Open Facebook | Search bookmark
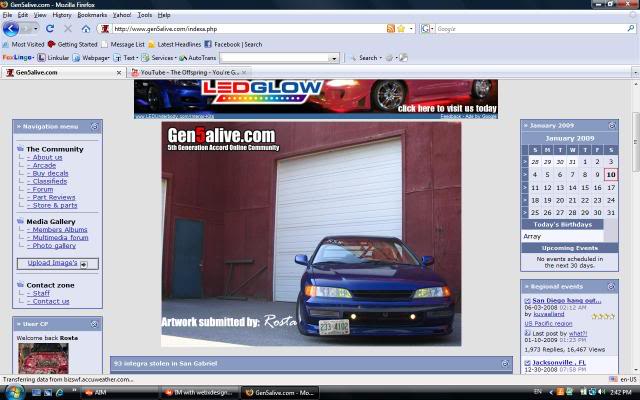Viewport: 640px width, 400px height. click(x=233, y=44)
